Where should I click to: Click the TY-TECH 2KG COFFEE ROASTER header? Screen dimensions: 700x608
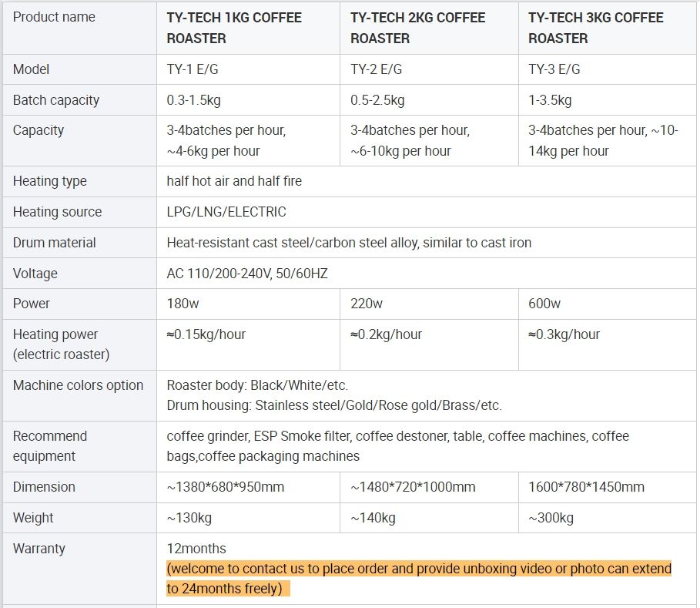pyautogui.click(x=417, y=28)
